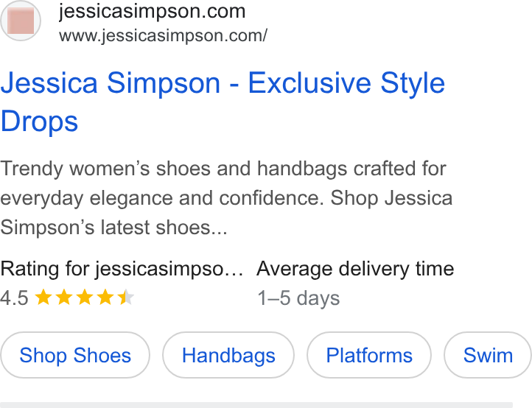Viewport: 532px width, 408px height.
Task: Click the Average delivery time label
Action: click(355, 269)
